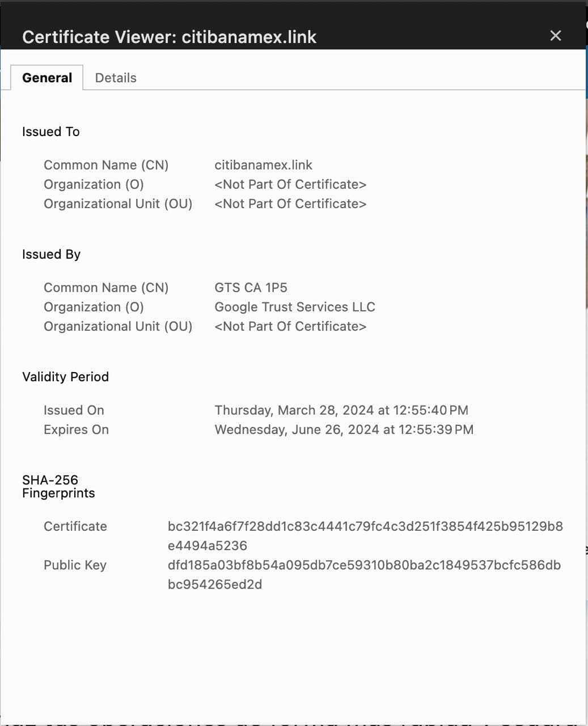The image size is (588, 726).
Task: Close the Certificate Viewer dialog
Action: pyautogui.click(x=556, y=36)
